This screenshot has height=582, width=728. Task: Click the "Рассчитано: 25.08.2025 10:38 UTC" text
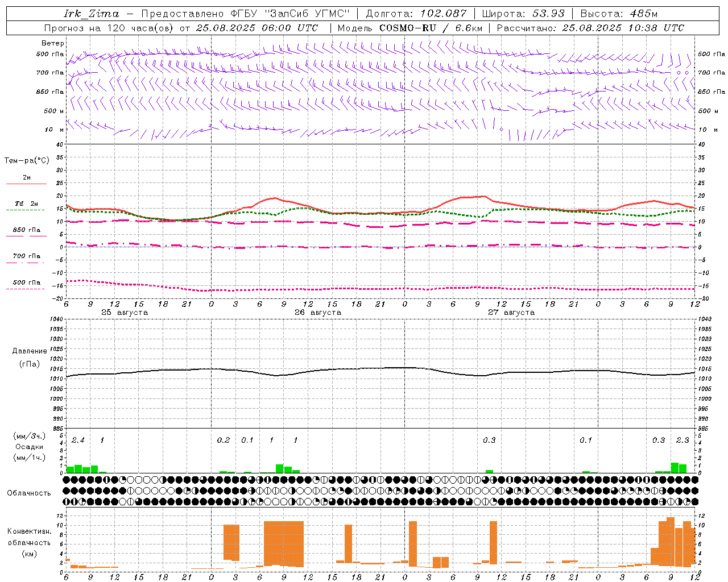click(x=590, y=28)
